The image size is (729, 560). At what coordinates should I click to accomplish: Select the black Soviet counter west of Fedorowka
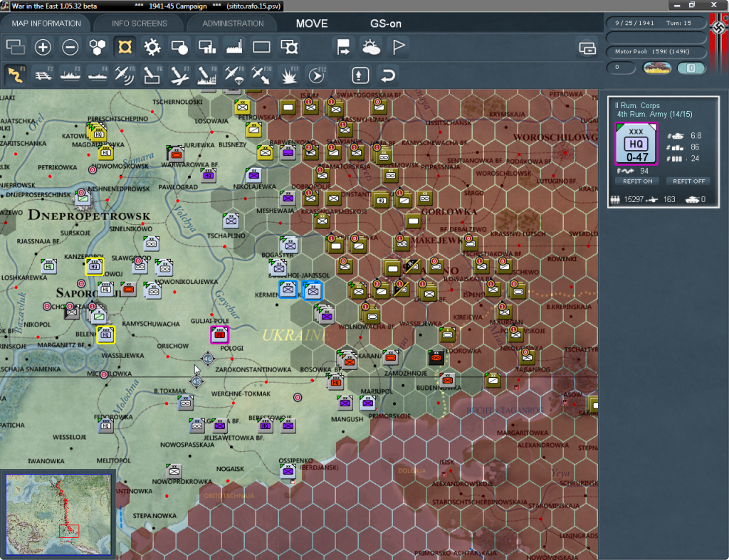point(436,357)
